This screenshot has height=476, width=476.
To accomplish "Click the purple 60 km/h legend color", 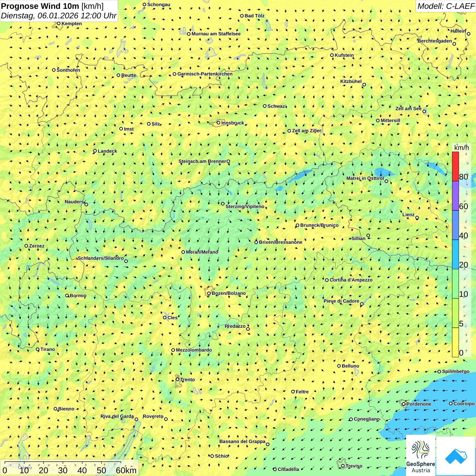I will pyautogui.click(x=455, y=196).
